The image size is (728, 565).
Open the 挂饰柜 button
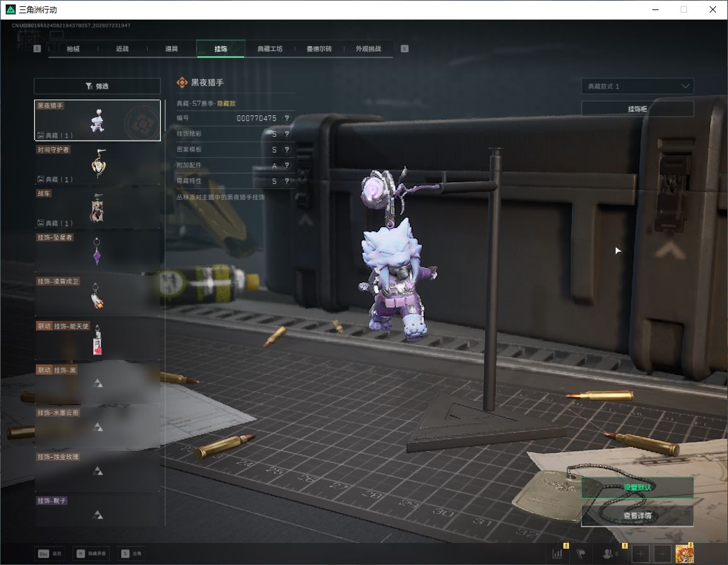point(637,109)
